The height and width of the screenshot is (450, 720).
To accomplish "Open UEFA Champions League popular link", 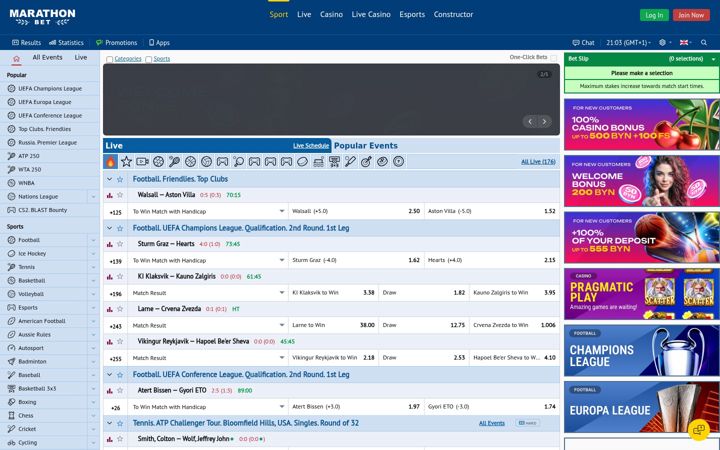I will [50, 89].
